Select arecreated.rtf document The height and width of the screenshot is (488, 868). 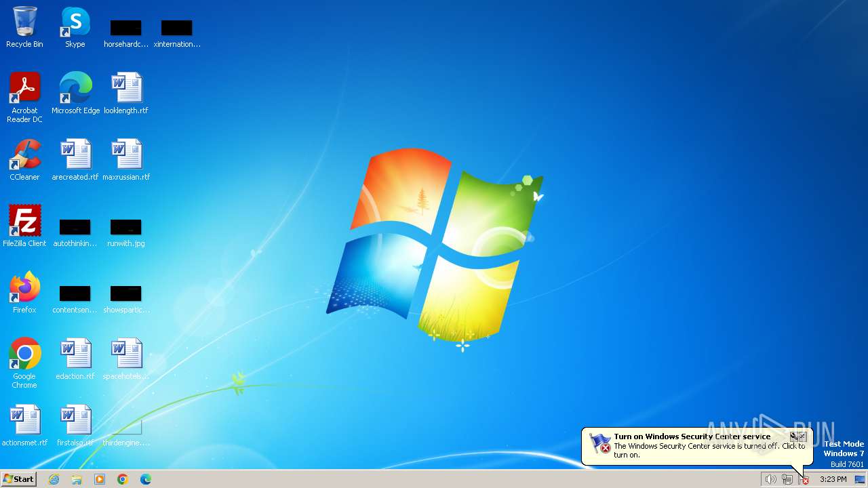click(x=75, y=160)
